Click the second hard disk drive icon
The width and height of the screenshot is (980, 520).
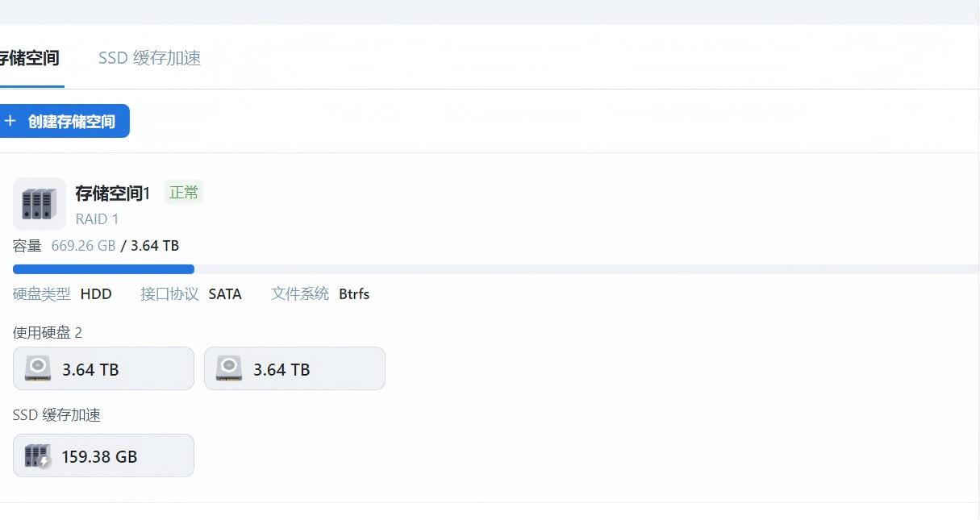pyautogui.click(x=229, y=368)
